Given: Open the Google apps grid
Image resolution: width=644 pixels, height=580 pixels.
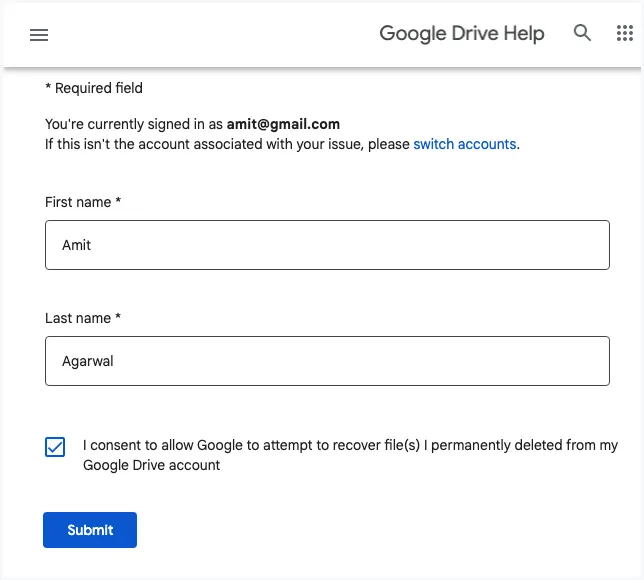Looking at the screenshot, I should click(x=625, y=33).
